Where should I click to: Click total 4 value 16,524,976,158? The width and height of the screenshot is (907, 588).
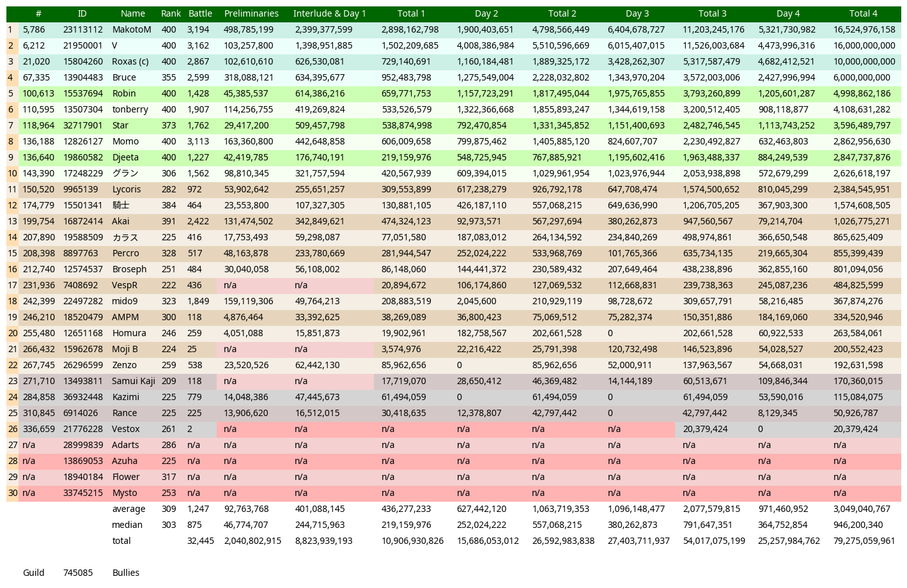click(x=864, y=29)
